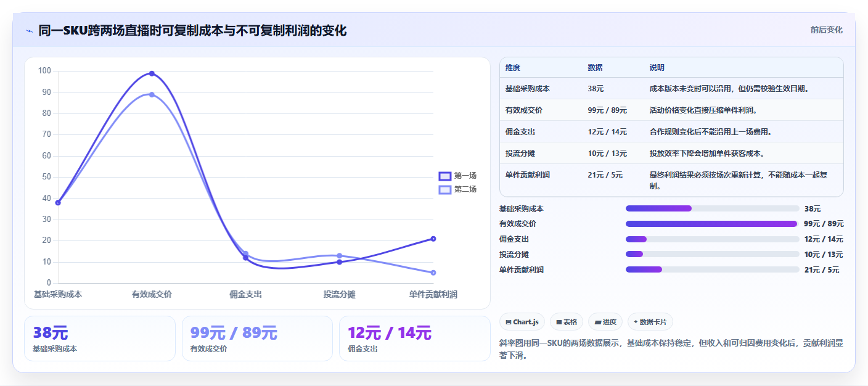Click the Chart.js chip icon
The width and height of the screenshot is (868, 386).
(x=508, y=322)
